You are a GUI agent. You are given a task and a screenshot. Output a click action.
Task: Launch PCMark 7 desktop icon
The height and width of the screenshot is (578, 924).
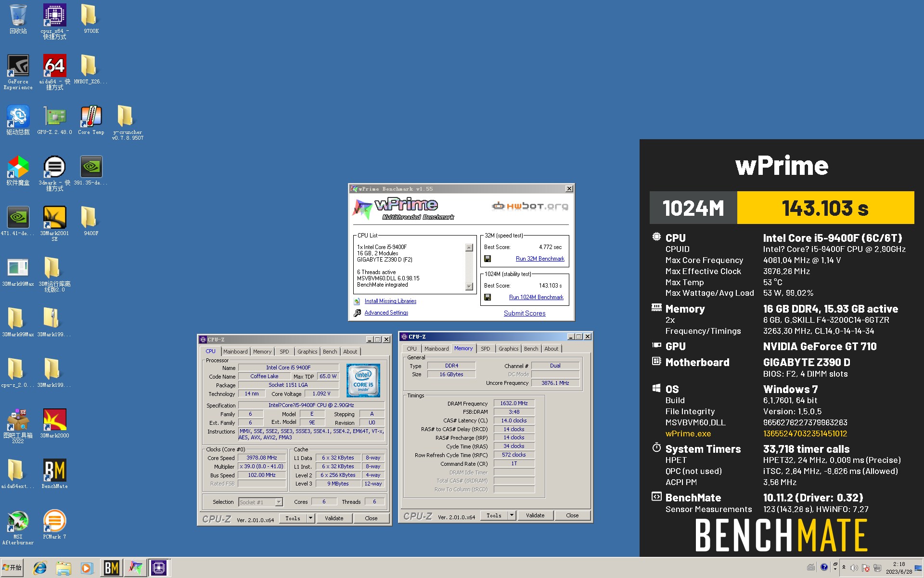pos(54,525)
